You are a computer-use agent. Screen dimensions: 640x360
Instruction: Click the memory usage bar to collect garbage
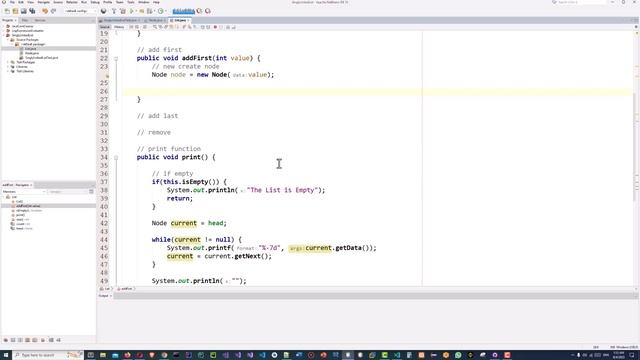pyautogui.click(x=184, y=11)
